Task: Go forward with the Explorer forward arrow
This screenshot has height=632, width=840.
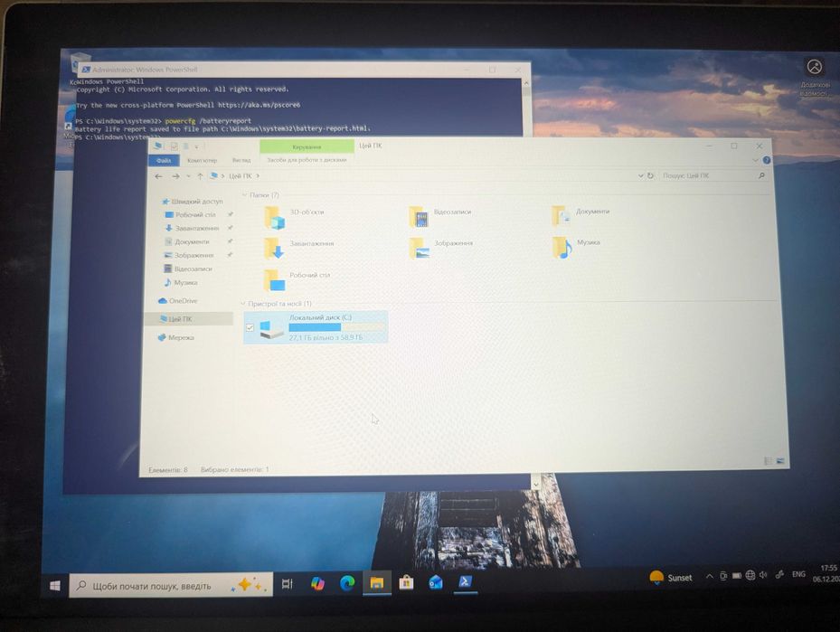Action: pyautogui.click(x=175, y=176)
